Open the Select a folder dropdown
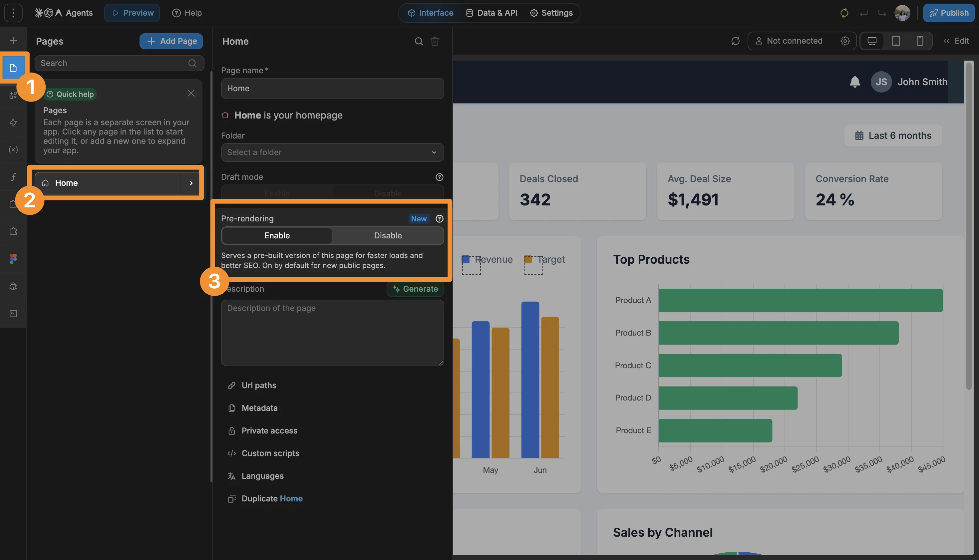 [332, 152]
